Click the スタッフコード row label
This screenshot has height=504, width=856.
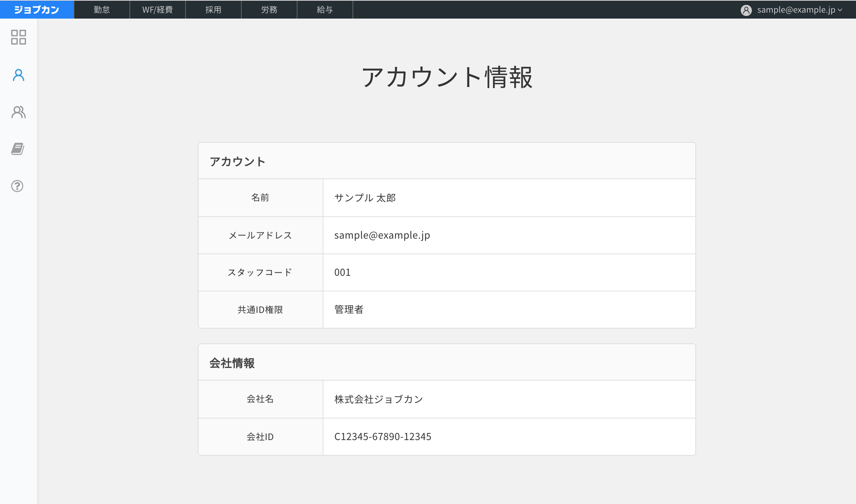click(260, 272)
